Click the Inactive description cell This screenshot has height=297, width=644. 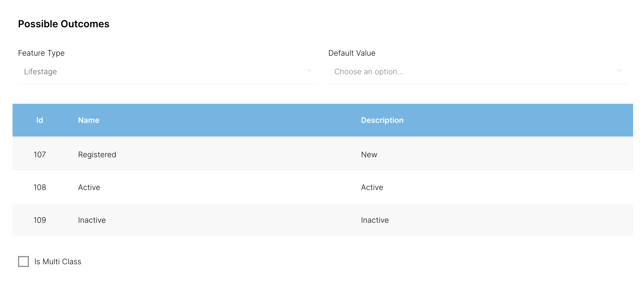point(375,220)
